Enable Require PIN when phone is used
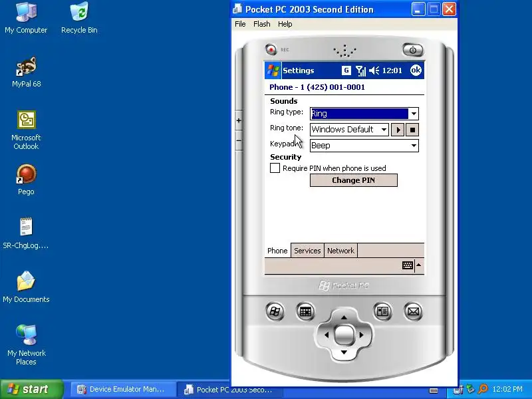 [x=275, y=168]
